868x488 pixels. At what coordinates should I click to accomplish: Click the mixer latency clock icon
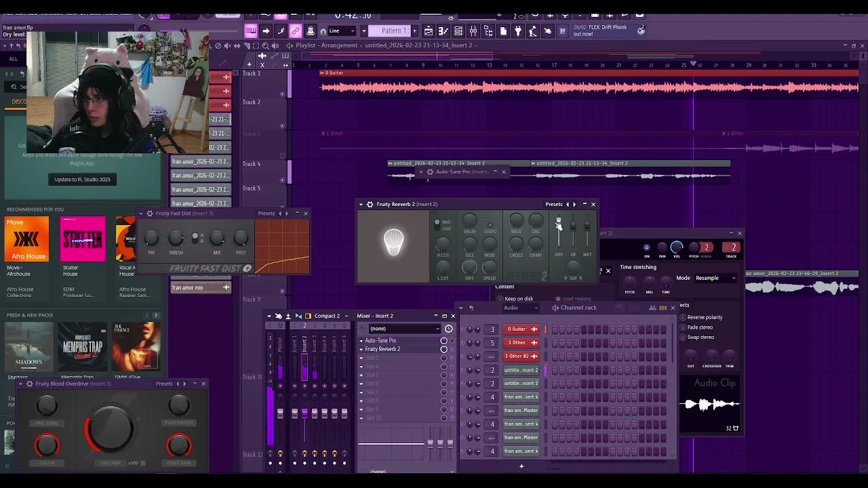(448, 329)
